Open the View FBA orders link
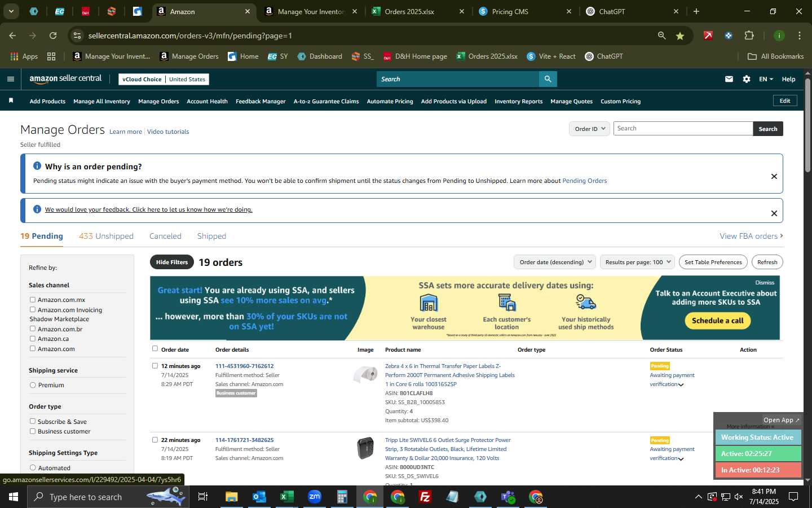The height and width of the screenshot is (508, 812). [751, 236]
